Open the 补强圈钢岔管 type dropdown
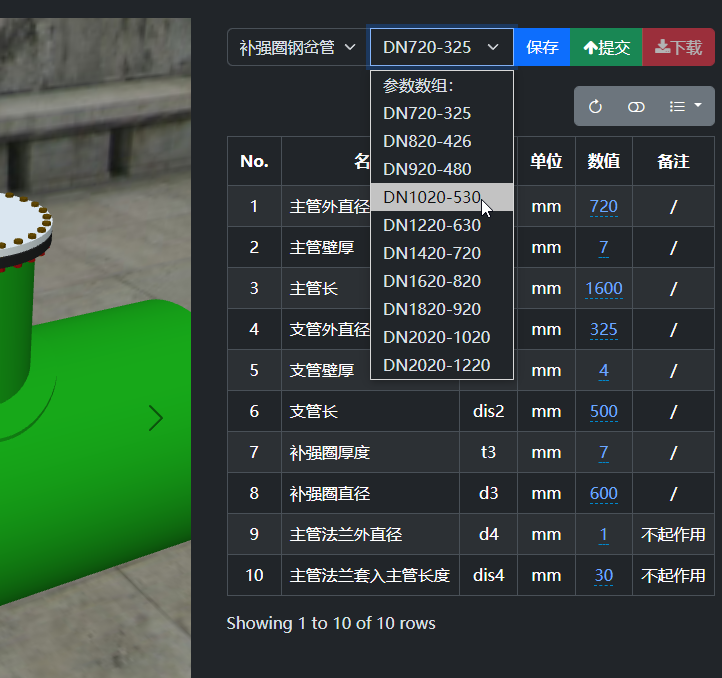Screen dimensions: 722x678 click(298, 47)
